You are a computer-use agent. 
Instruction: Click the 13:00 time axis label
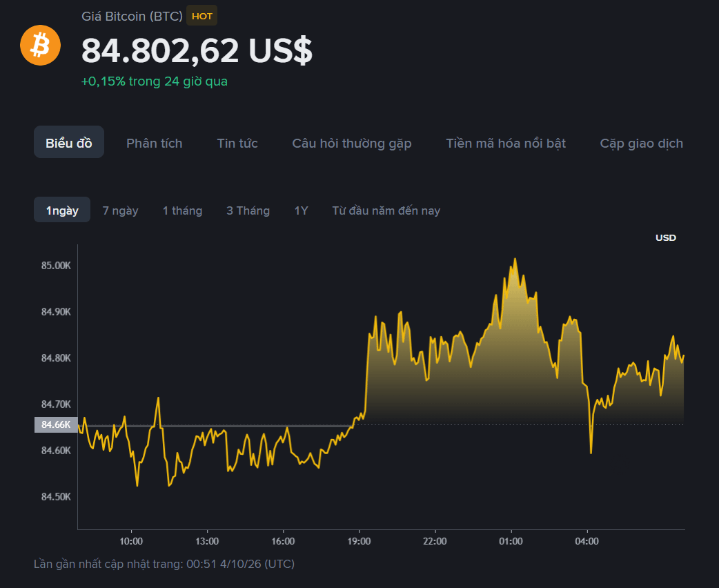pyautogui.click(x=207, y=541)
